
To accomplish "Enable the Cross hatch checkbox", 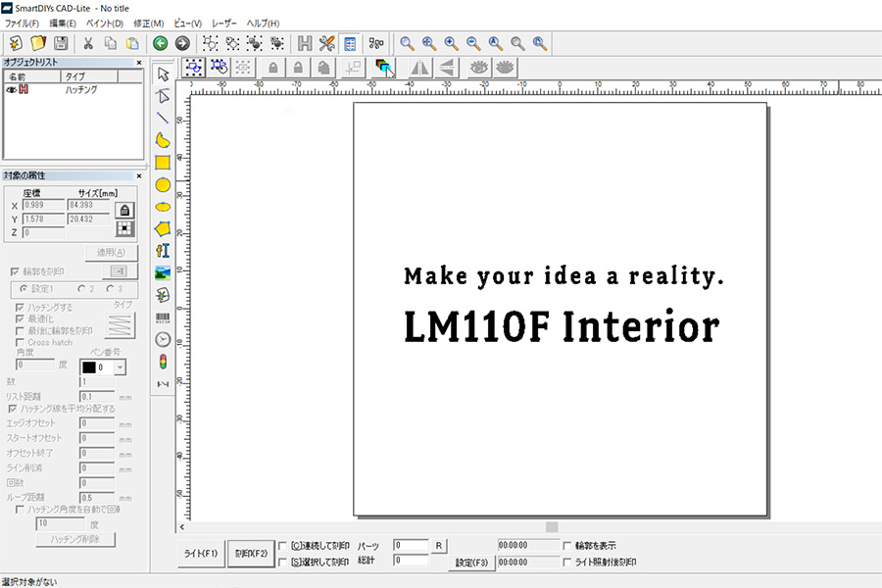I will pyautogui.click(x=20, y=343).
